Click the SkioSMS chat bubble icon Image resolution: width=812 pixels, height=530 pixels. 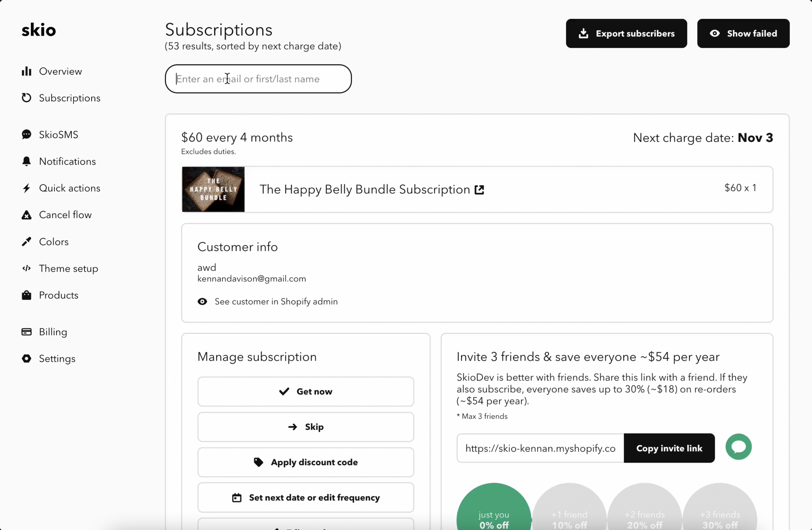point(26,135)
